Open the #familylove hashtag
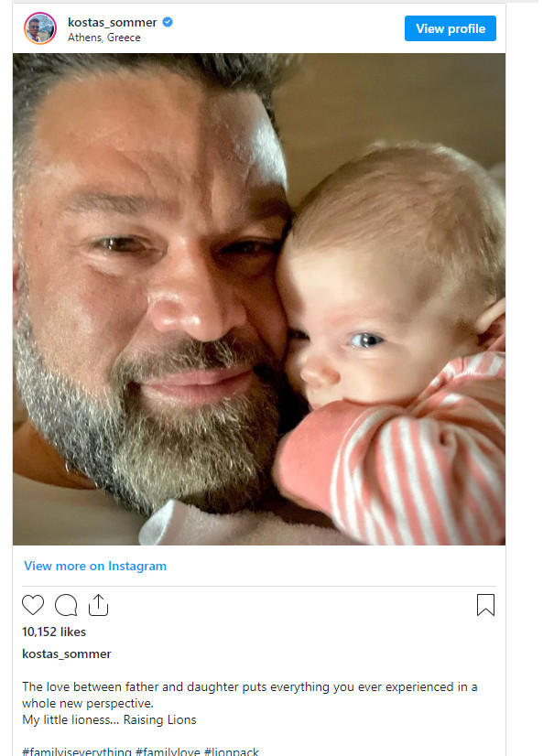The image size is (554, 756). 167,751
